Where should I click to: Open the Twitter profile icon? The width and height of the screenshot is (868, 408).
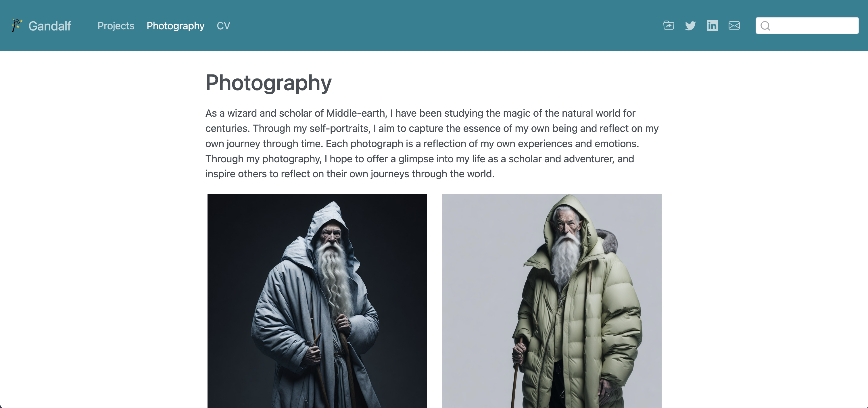(x=690, y=26)
